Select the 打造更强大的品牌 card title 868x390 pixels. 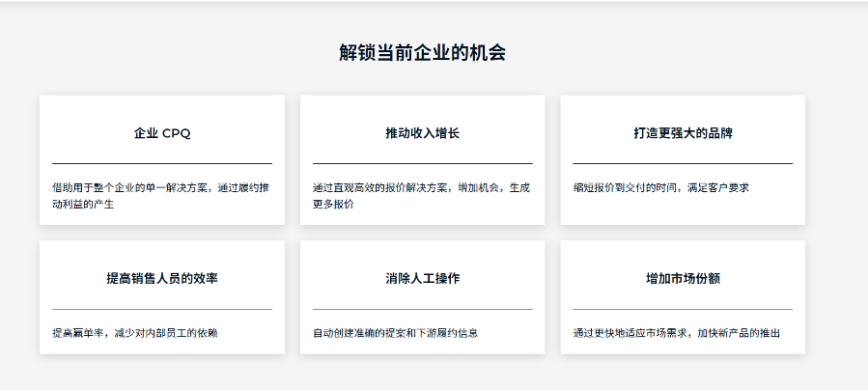683,133
